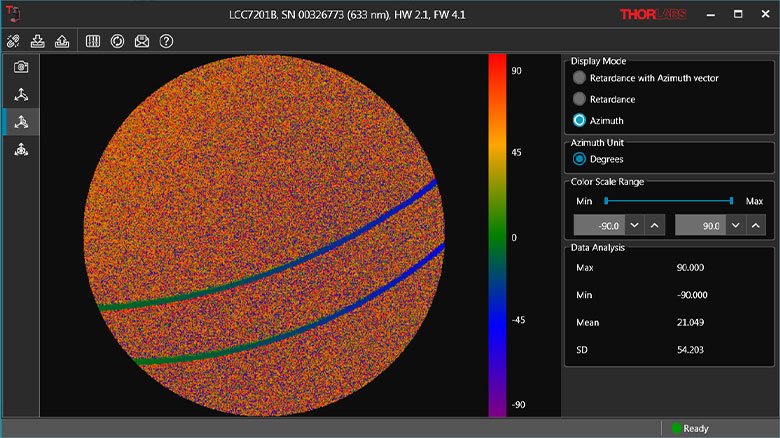Open help via question mark icon
This screenshot has width=780, height=438.
click(x=166, y=41)
